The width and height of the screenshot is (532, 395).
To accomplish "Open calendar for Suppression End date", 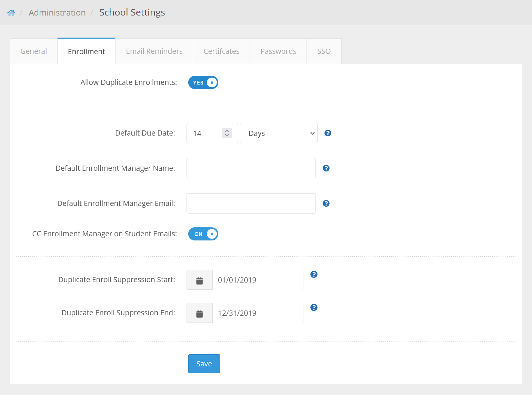I will pyautogui.click(x=200, y=313).
